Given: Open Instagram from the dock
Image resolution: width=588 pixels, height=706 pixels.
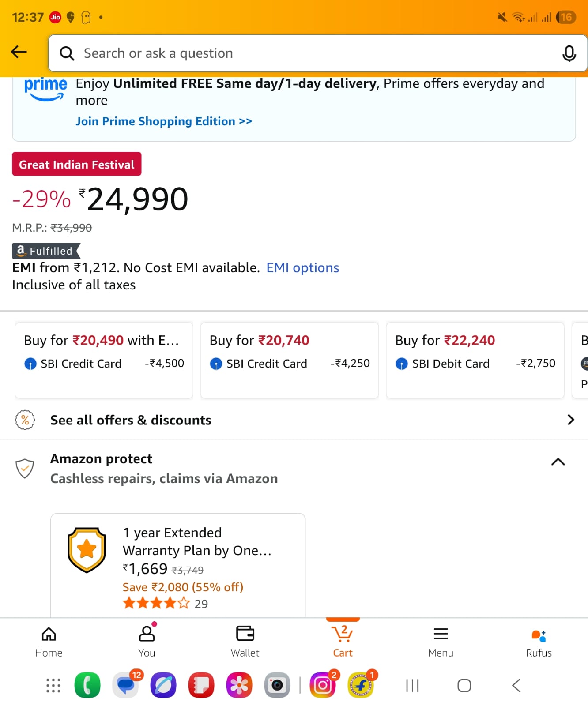Looking at the screenshot, I should click(x=323, y=685).
